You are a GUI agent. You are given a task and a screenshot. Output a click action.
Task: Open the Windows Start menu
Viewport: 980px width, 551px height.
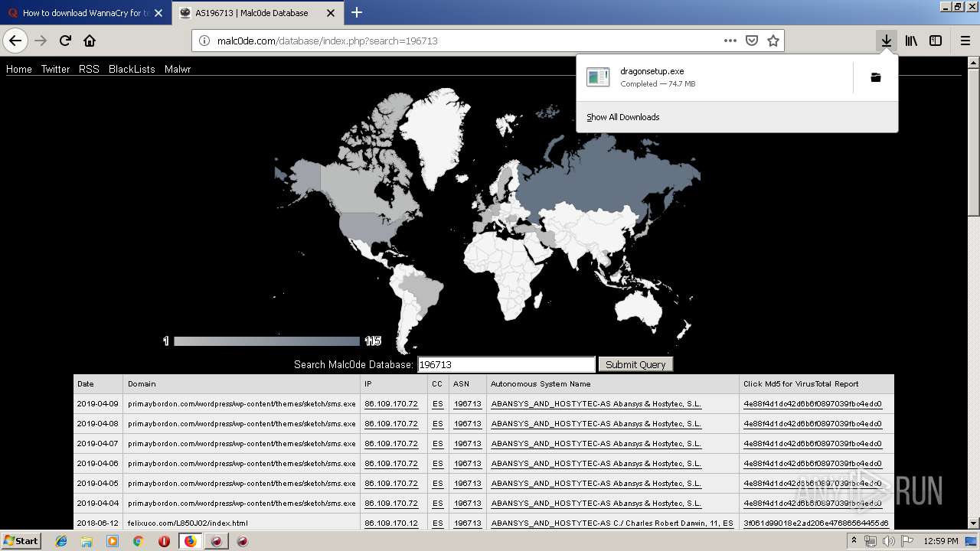pyautogui.click(x=21, y=540)
